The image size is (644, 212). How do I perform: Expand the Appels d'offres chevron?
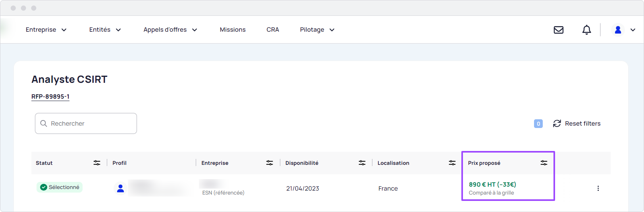(195, 30)
